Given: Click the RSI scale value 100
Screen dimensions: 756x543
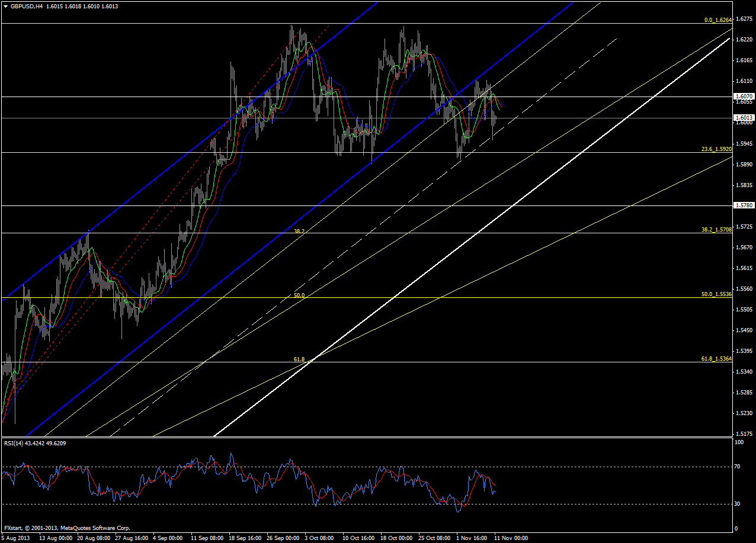Looking at the screenshot, I should pos(741,442).
